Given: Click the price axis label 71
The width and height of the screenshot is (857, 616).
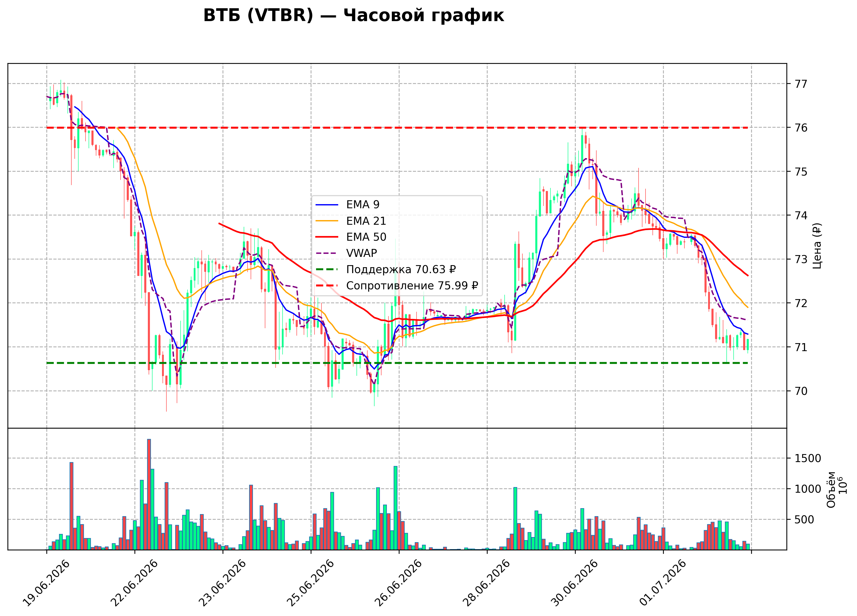Looking at the screenshot, I should click(801, 348).
